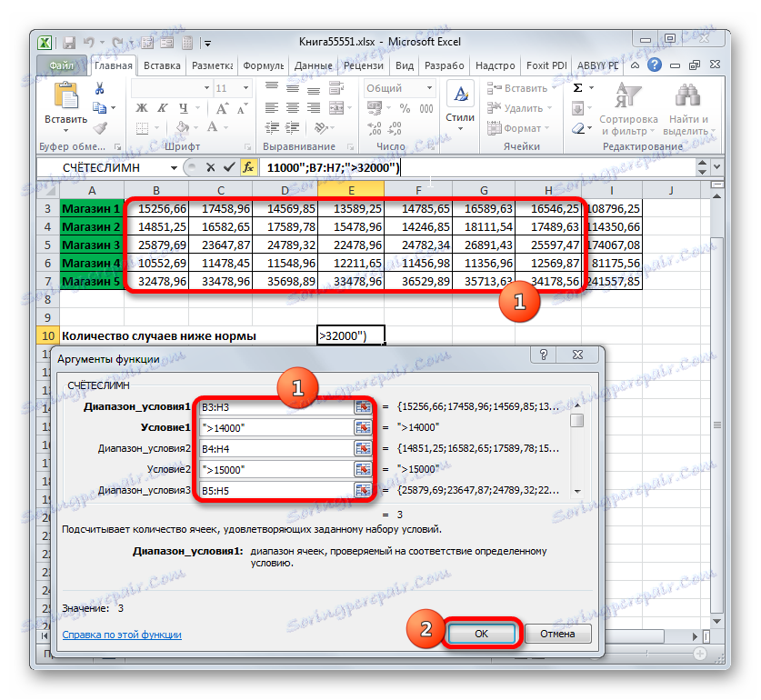Click the text orientation icon
Screen dimensions: 761x700
(x=320, y=127)
